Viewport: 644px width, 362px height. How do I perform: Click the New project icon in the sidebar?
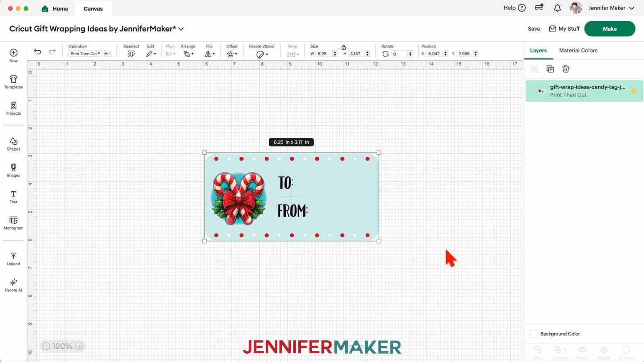(13, 53)
